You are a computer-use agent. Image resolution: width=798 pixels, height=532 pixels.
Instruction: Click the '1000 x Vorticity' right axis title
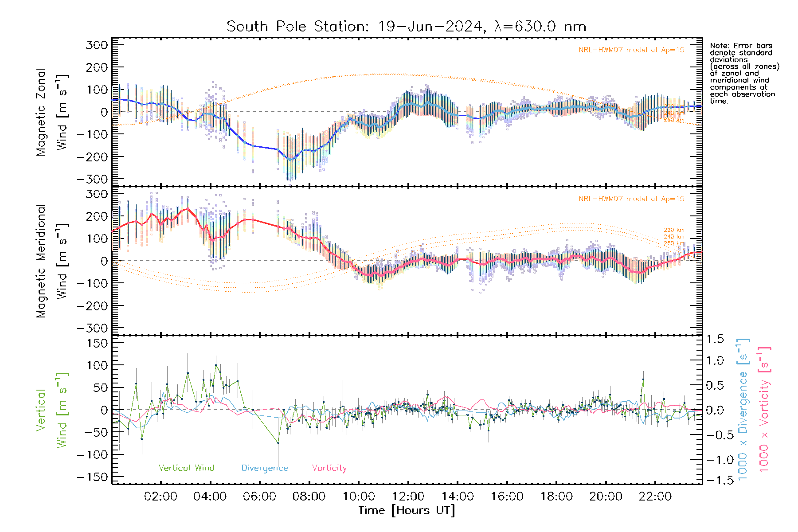[764, 410]
